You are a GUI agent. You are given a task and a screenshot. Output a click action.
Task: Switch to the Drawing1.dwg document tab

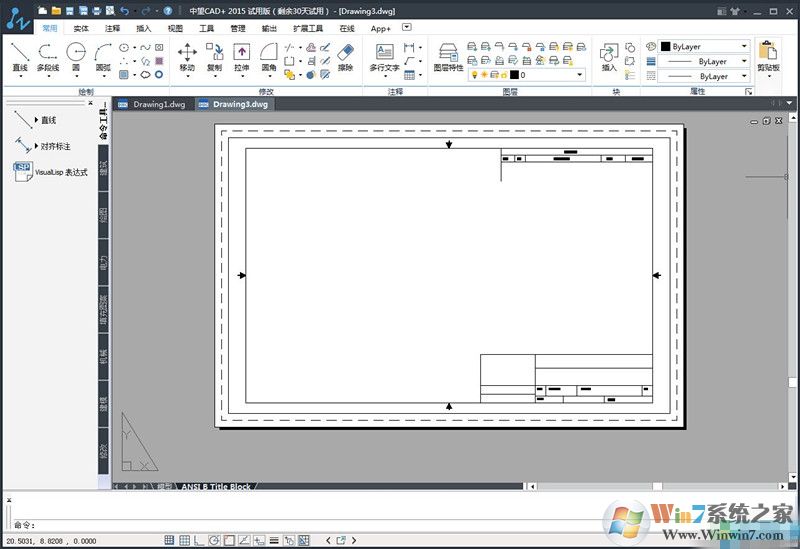pos(154,104)
